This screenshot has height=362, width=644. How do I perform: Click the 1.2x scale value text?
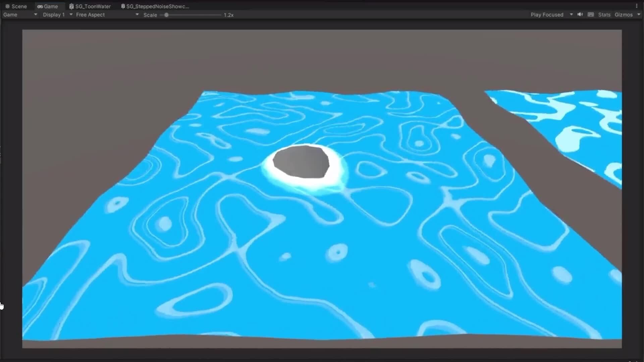coord(229,14)
